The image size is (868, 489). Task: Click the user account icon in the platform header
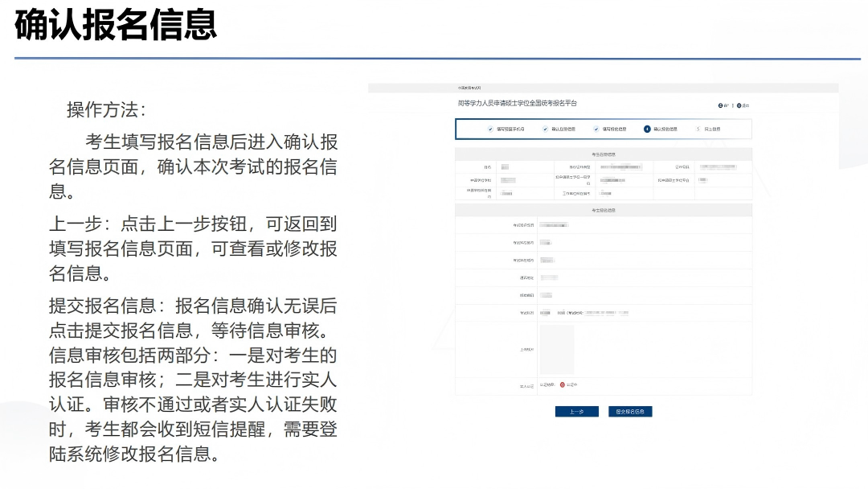pos(721,105)
